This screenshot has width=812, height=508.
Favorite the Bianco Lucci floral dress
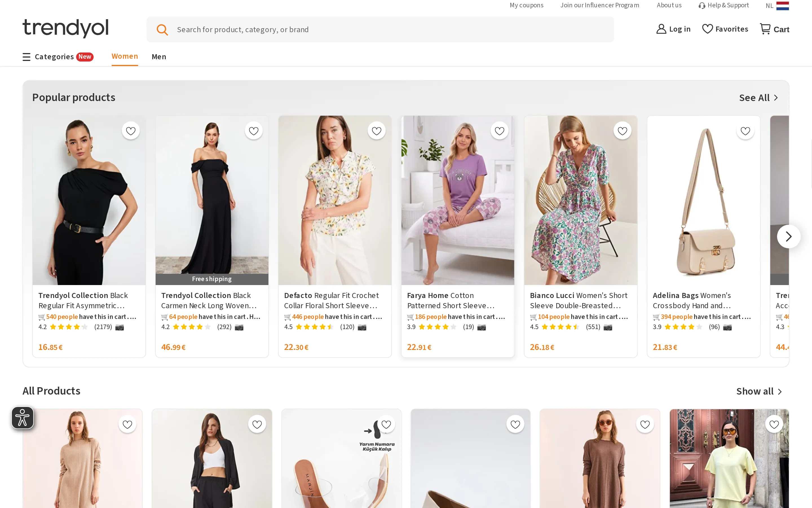pos(623,131)
